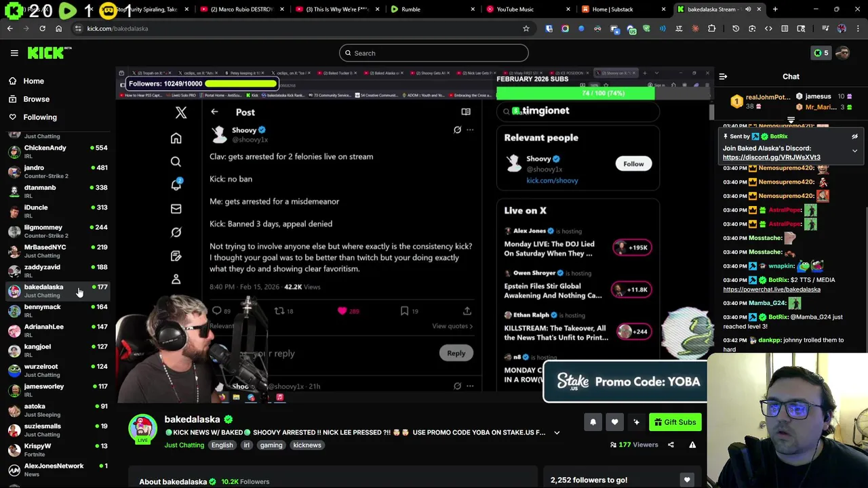Image resolution: width=868 pixels, height=488 pixels.
Task: Click the back arrow in X Post view
Action: coord(214,112)
